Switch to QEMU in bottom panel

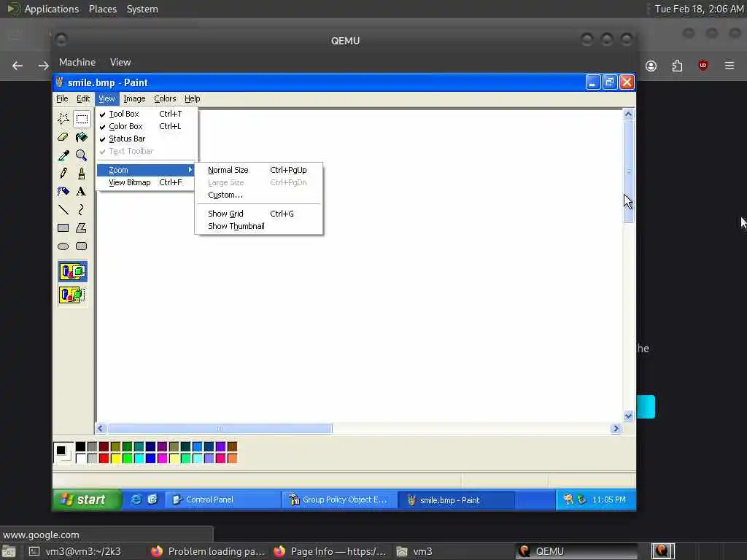coord(576,551)
